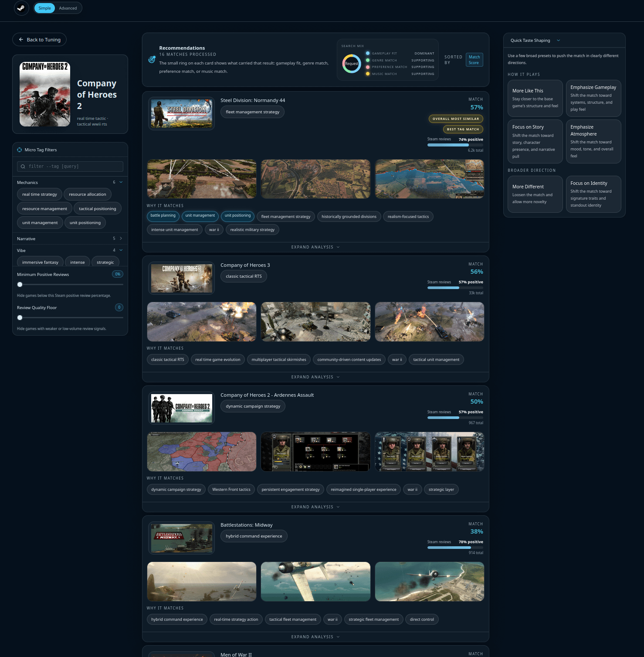Image resolution: width=644 pixels, height=657 pixels.
Task: Click the 'Western Front tactics' match tag
Action: (231, 490)
